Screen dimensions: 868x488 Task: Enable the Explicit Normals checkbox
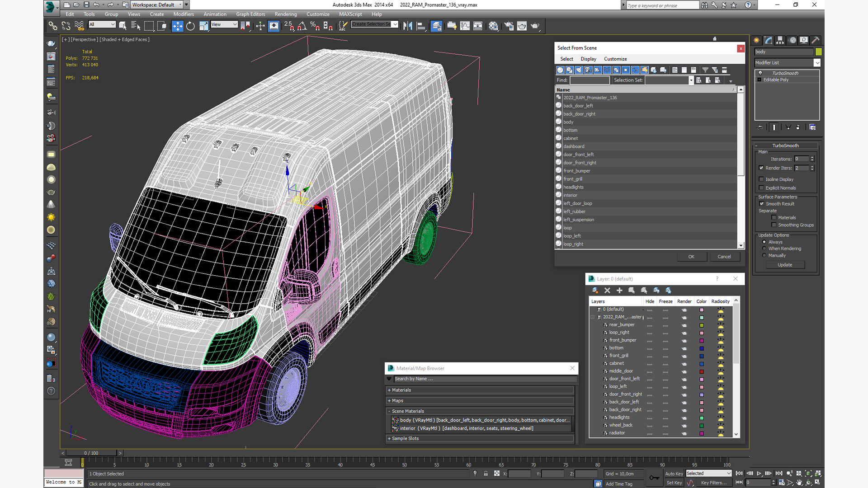[761, 188]
